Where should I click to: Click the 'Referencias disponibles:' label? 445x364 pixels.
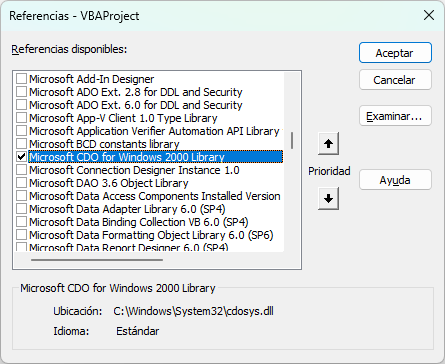[69, 49]
